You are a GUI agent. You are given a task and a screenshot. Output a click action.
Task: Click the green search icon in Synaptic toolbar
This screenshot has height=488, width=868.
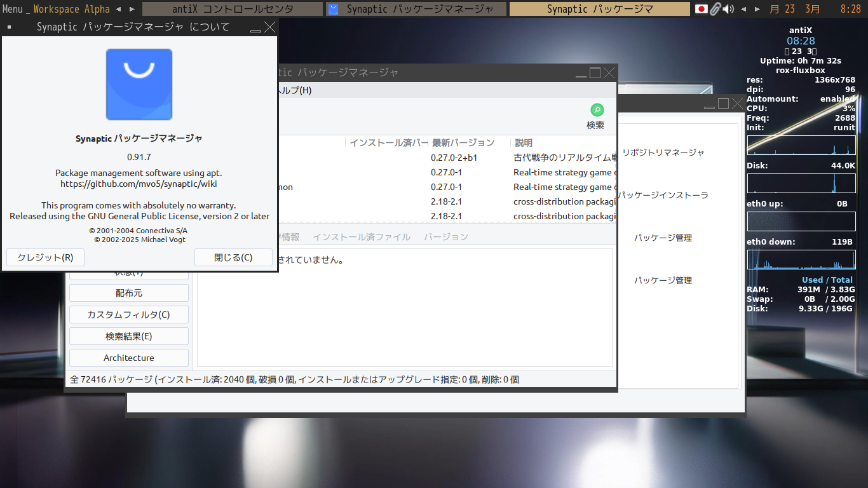tap(596, 109)
